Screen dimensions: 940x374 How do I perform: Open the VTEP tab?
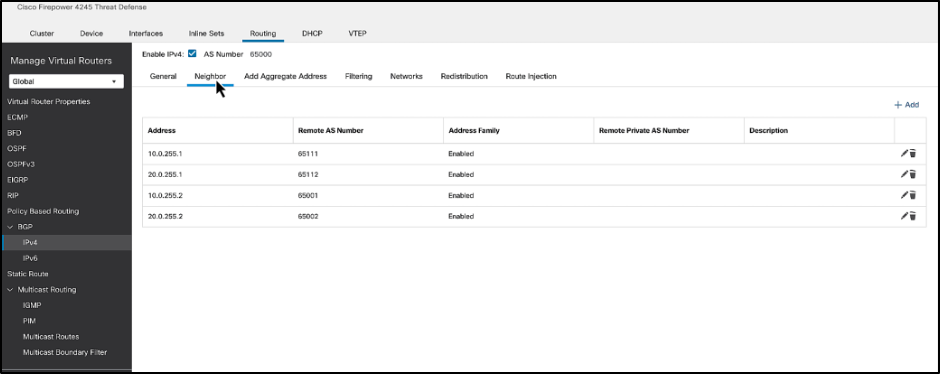pyautogui.click(x=357, y=34)
